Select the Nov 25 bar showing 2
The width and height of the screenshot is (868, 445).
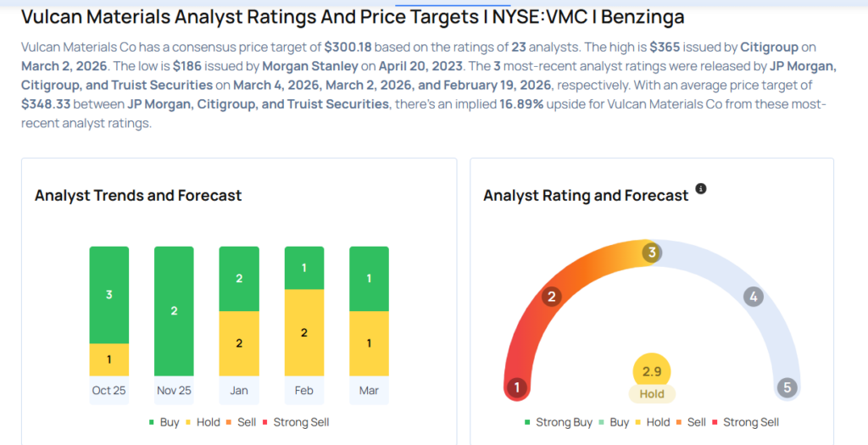click(174, 311)
